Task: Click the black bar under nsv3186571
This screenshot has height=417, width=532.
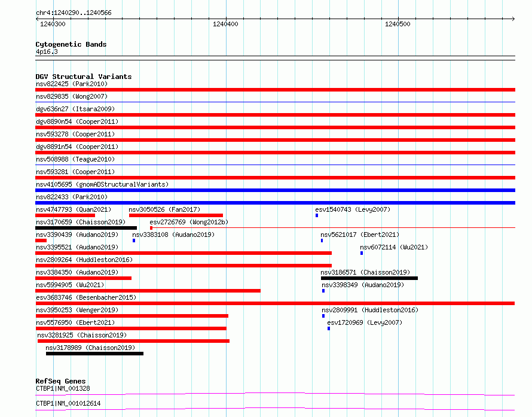Action: click(x=369, y=278)
